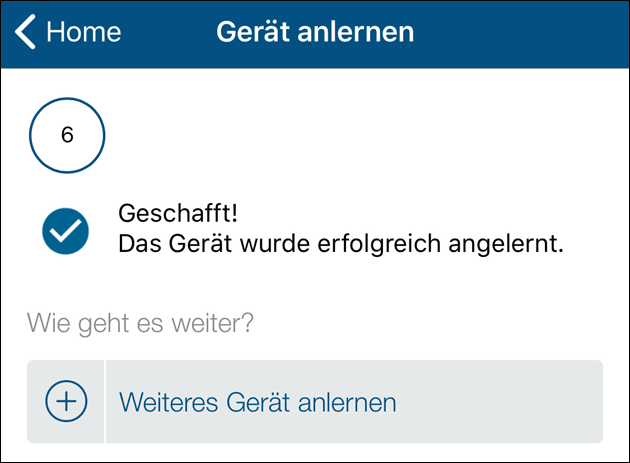Select the step 6 circle indicator

point(67,136)
